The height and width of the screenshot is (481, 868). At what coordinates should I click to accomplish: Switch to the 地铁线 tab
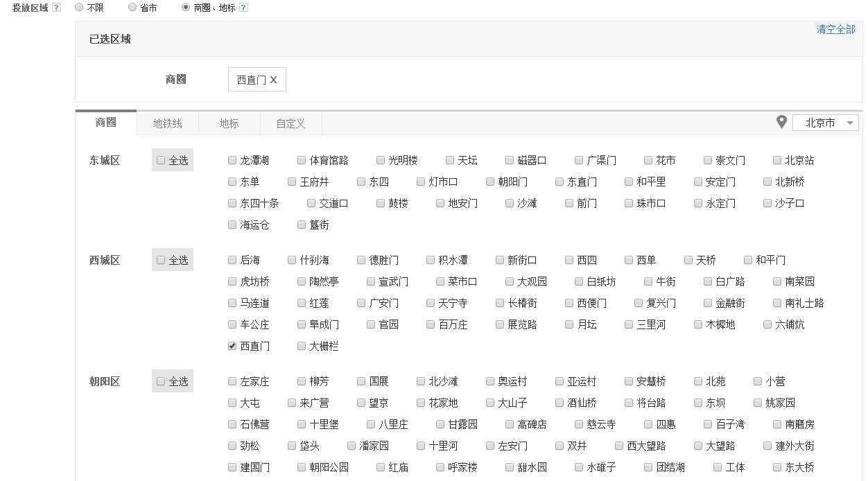pyautogui.click(x=168, y=123)
